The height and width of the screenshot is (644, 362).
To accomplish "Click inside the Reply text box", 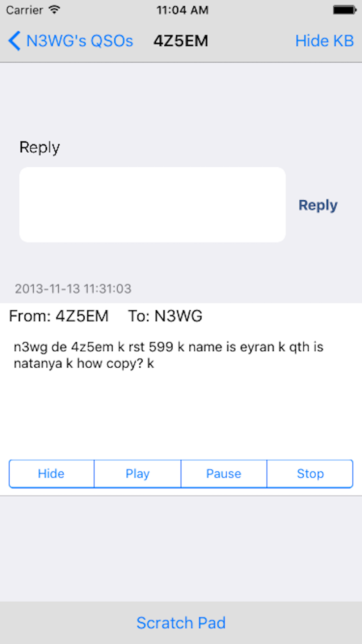I will click(x=152, y=205).
